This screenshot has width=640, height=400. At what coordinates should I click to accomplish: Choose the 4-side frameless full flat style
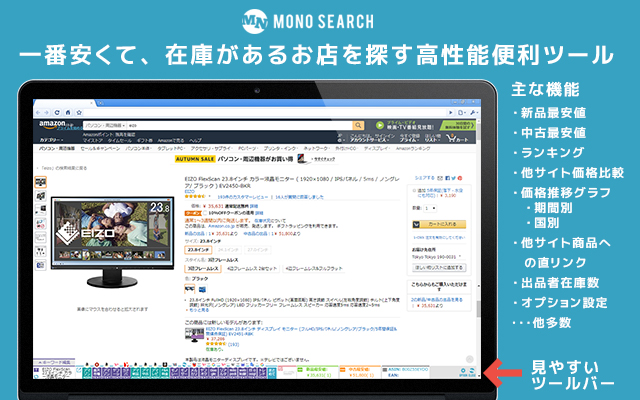pos(313,269)
